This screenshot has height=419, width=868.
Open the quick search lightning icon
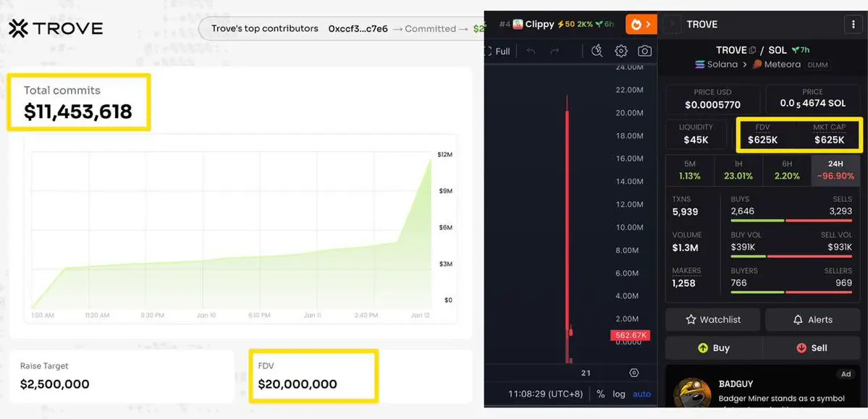(597, 51)
